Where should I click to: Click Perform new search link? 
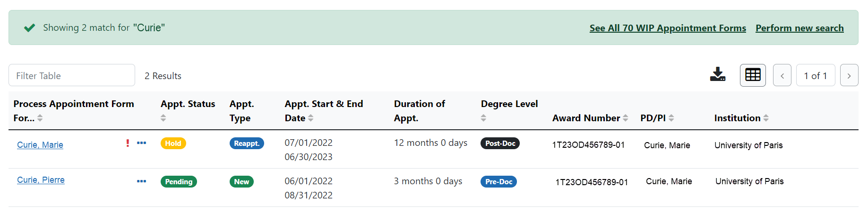tap(799, 28)
